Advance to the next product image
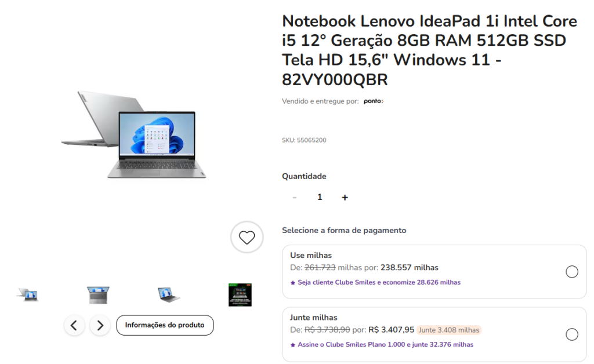Image resolution: width=594 pixels, height=364 pixels. [x=100, y=325]
